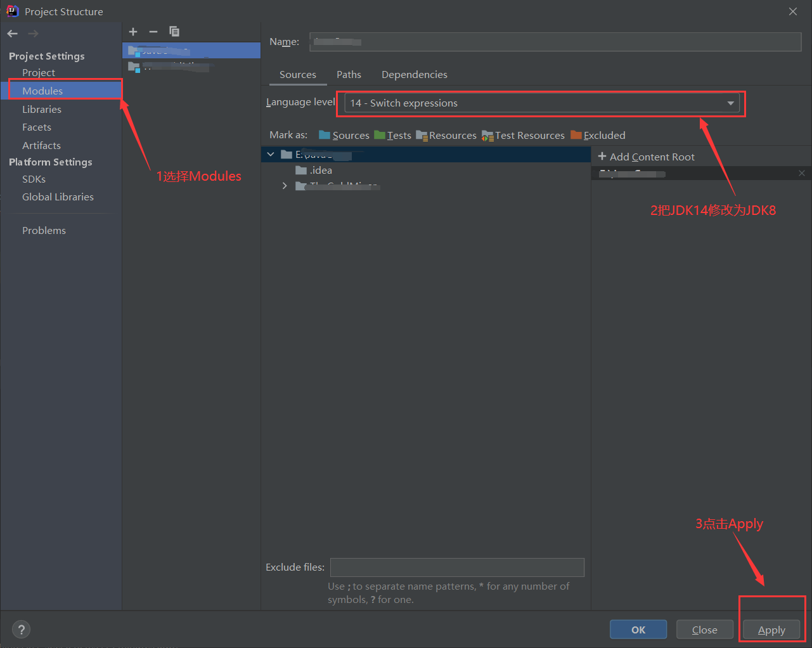Mark as Tests folder icon
Screen dimensions: 812x648
coord(380,134)
